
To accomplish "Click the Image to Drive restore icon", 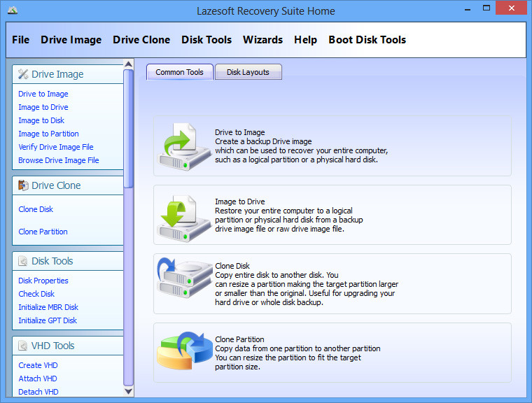I will (184, 218).
